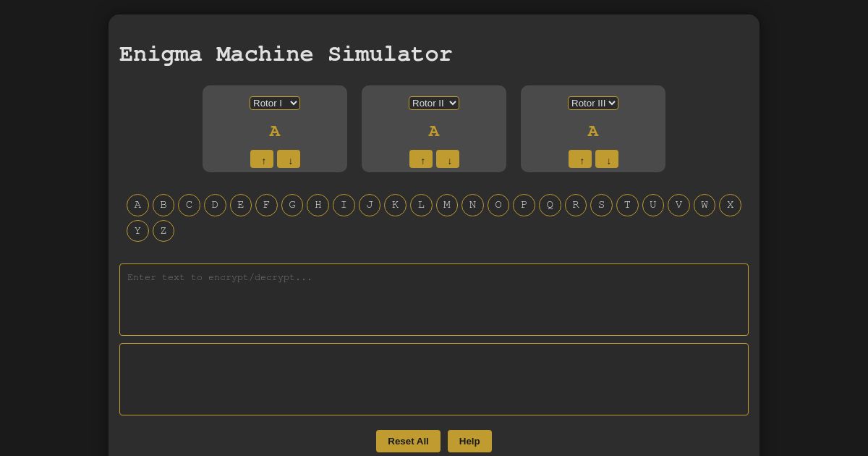868x456 pixels.
Task: Click inside the output display area
Action: (434, 379)
